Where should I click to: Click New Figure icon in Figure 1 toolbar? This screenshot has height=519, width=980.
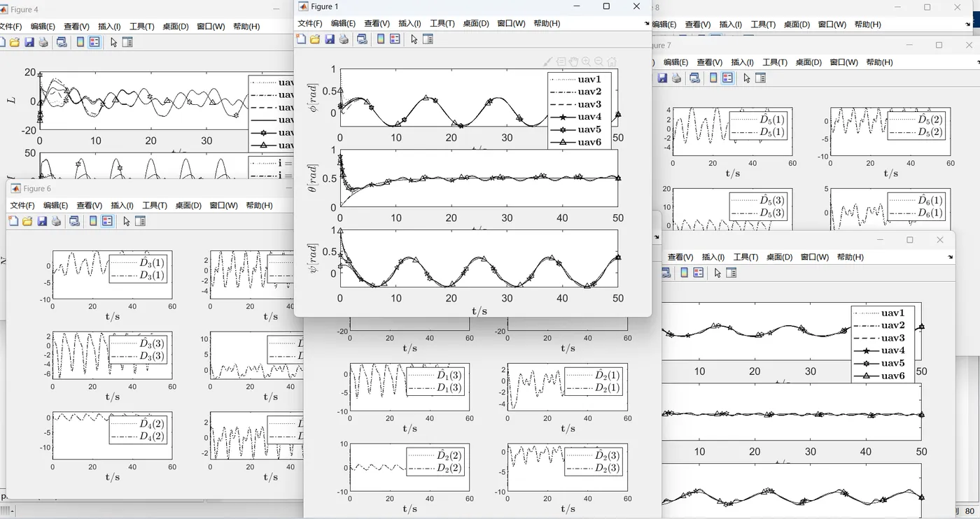(301, 39)
